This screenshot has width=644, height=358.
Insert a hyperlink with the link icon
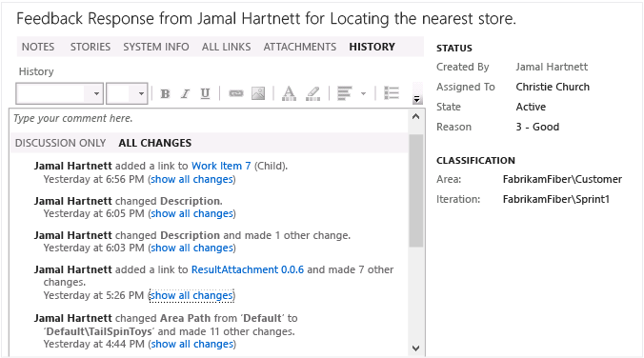point(235,93)
